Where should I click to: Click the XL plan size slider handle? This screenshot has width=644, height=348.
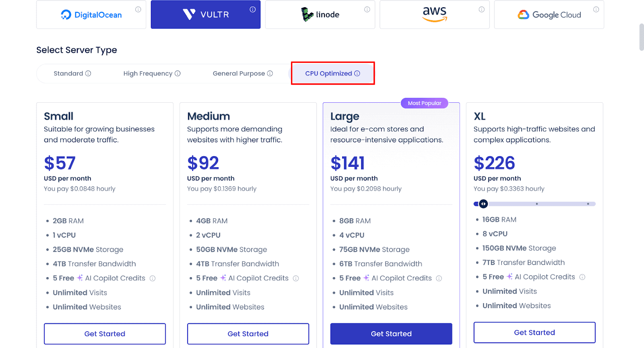pos(483,204)
